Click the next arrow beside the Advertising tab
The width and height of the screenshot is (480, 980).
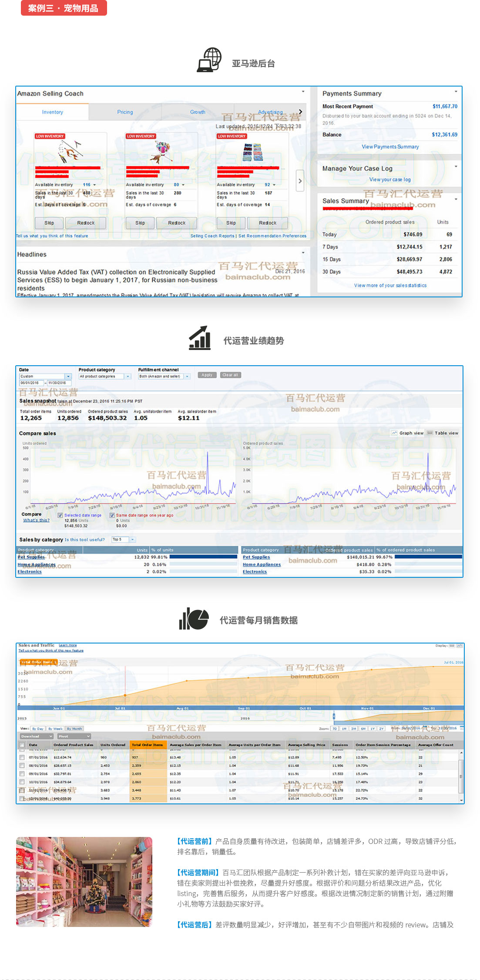(x=300, y=112)
